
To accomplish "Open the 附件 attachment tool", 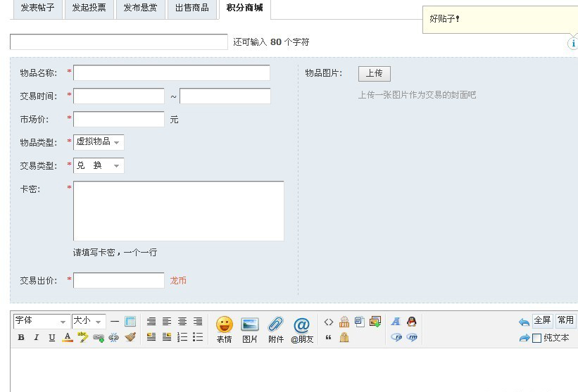I will pyautogui.click(x=276, y=329).
